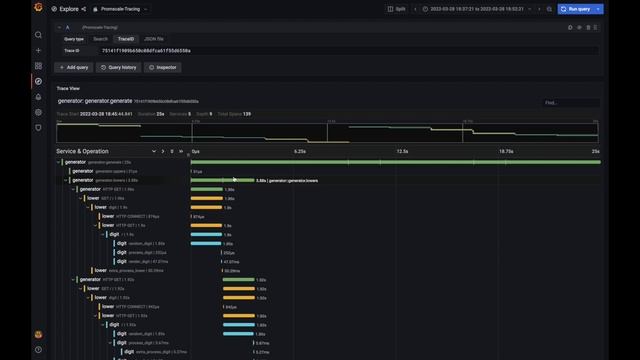Click the root span green timeline bar
This screenshot has height=360, width=640.
pyautogui.click(x=396, y=162)
